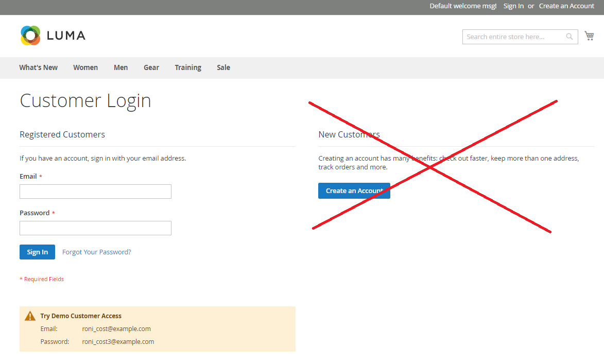604x364 pixels.
Task: Go to the Gear menu
Action: coord(151,67)
